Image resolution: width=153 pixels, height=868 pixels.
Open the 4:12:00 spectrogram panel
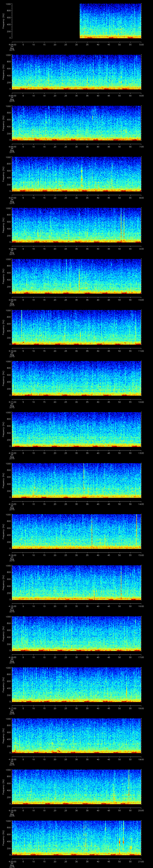click(76, 429)
